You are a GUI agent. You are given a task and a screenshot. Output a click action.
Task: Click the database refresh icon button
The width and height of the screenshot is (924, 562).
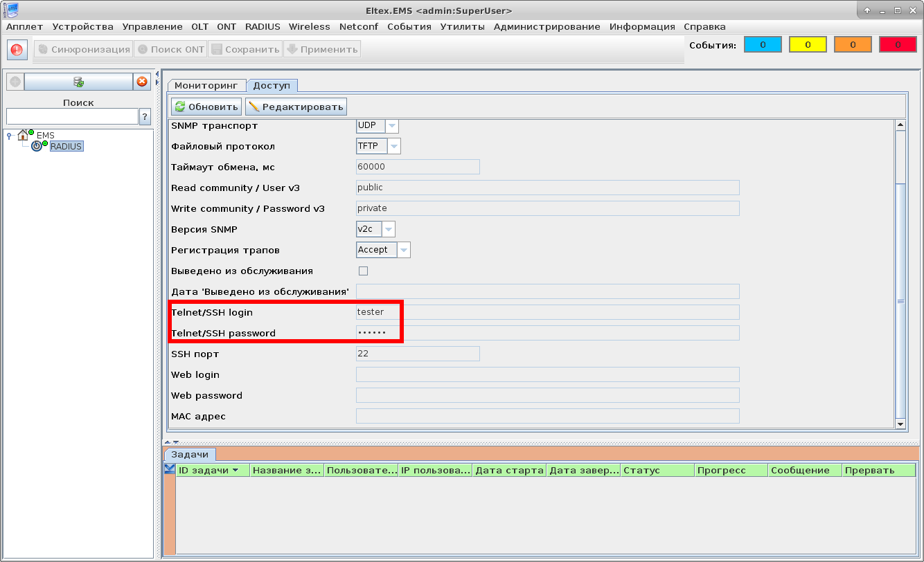coord(79,82)
